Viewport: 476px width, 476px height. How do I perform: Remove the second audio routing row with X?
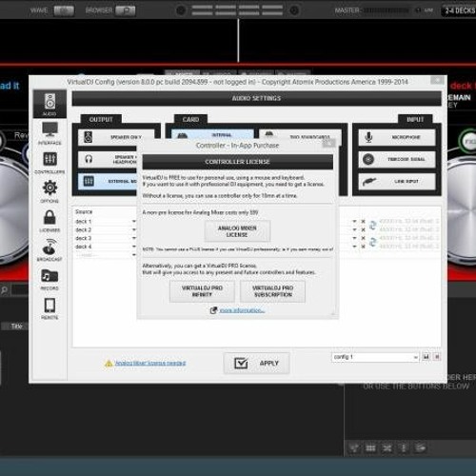363,229
